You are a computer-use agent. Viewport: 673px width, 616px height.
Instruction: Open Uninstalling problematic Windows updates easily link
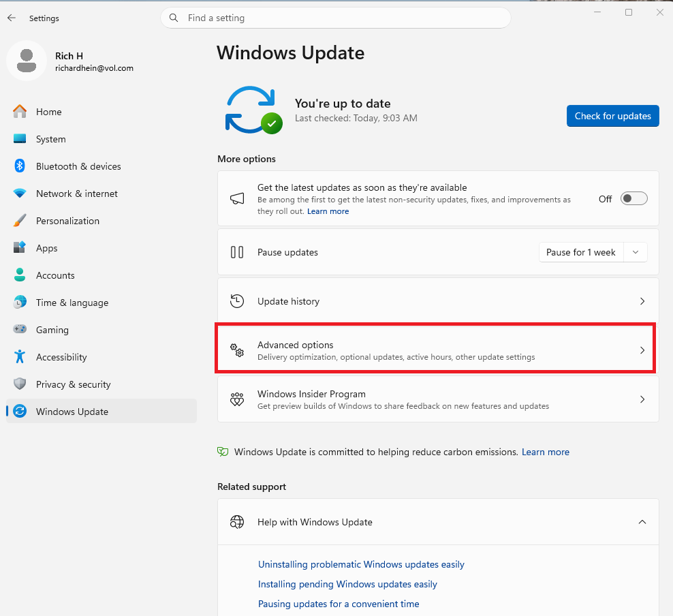tap(361, 564)
